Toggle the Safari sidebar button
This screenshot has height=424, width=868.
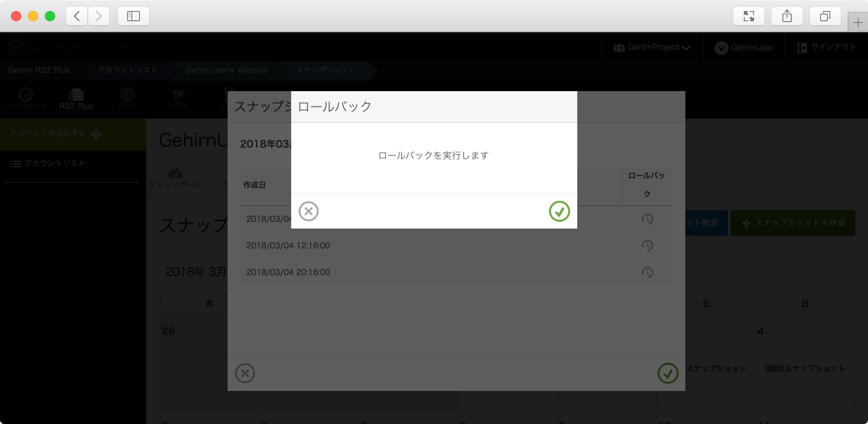(x=134, y=16)
